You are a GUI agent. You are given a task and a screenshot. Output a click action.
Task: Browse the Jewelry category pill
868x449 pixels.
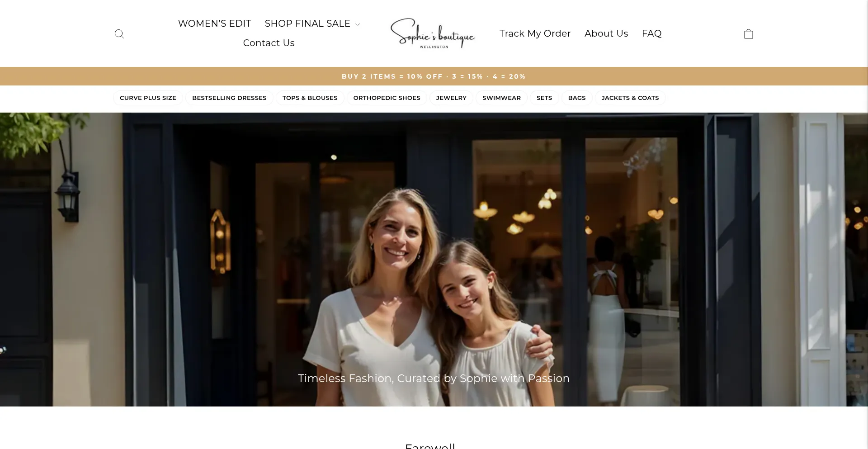(451, 98)
